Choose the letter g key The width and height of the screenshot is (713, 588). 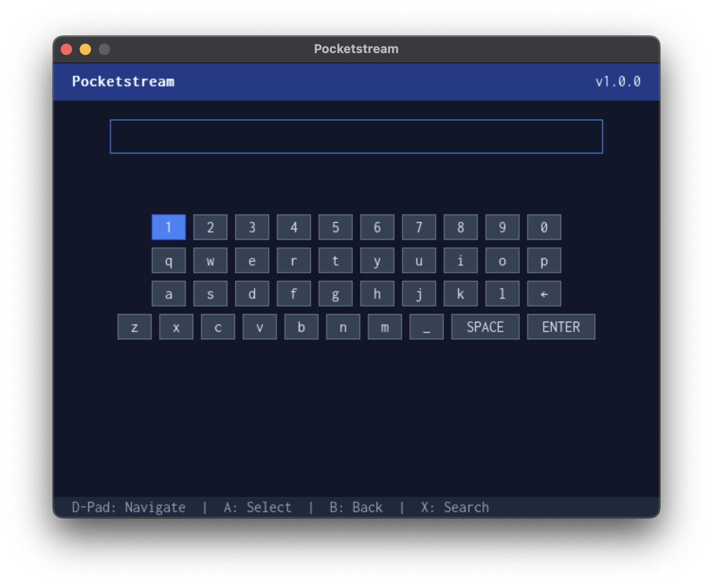(x=335, y=294)
